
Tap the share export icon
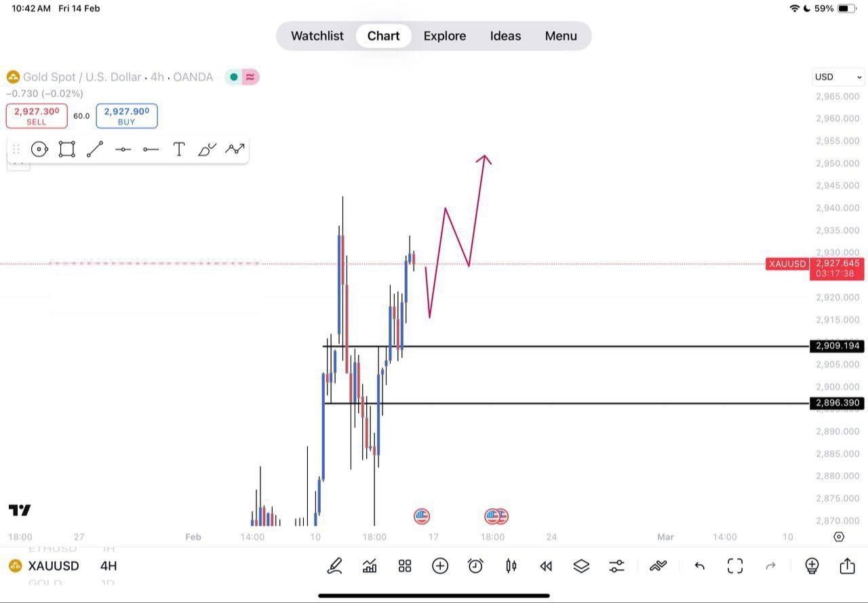(847, 565)
